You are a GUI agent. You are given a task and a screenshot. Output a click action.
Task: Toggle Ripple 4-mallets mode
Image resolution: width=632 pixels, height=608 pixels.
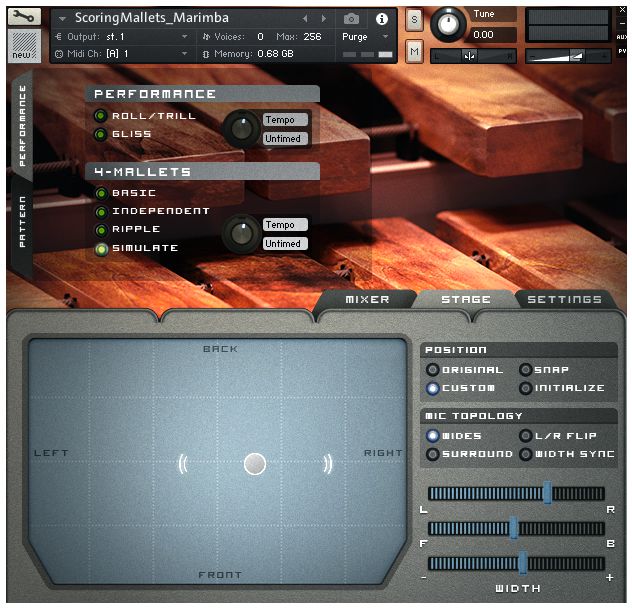pos(101,230)
